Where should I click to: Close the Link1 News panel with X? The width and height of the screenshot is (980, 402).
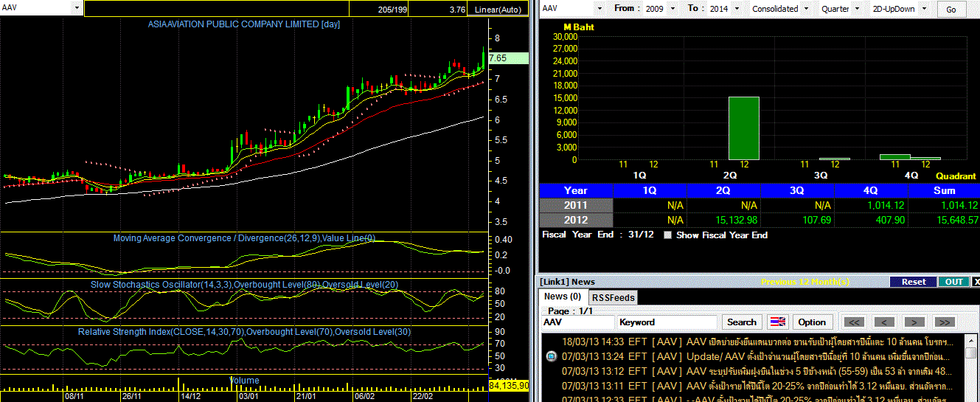(x=976, y=282)
